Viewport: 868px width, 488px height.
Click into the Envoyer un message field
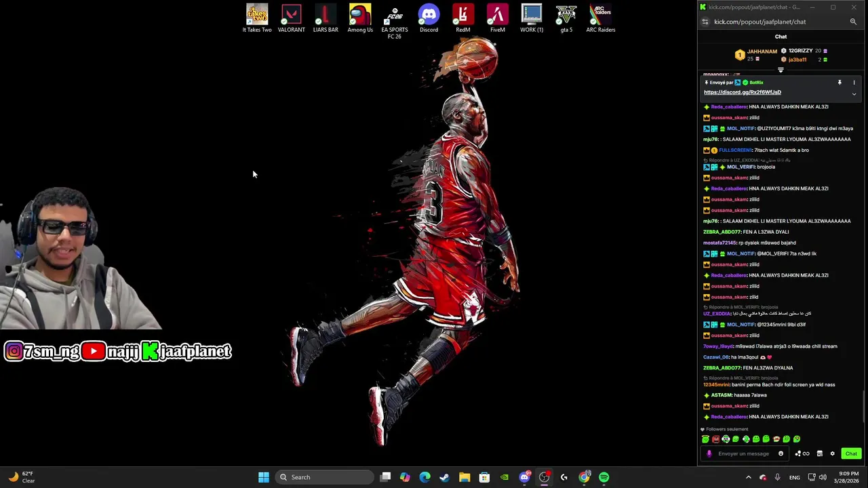click(x=744, y=453)
